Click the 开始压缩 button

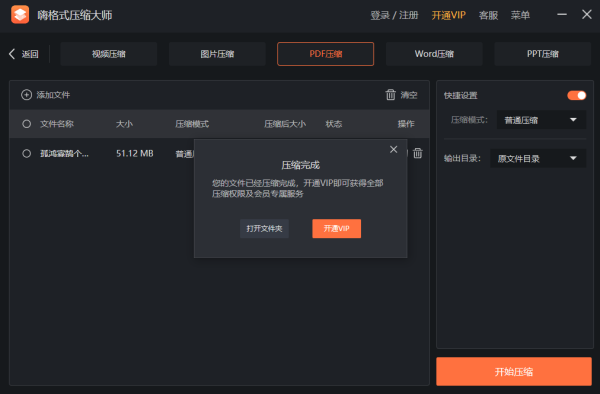[514, 371]
